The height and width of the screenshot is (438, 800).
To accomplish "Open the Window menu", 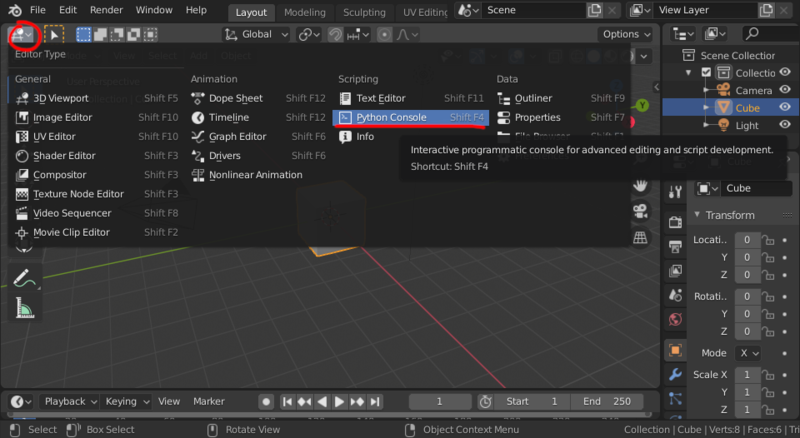I will click(x=154, y=10).
